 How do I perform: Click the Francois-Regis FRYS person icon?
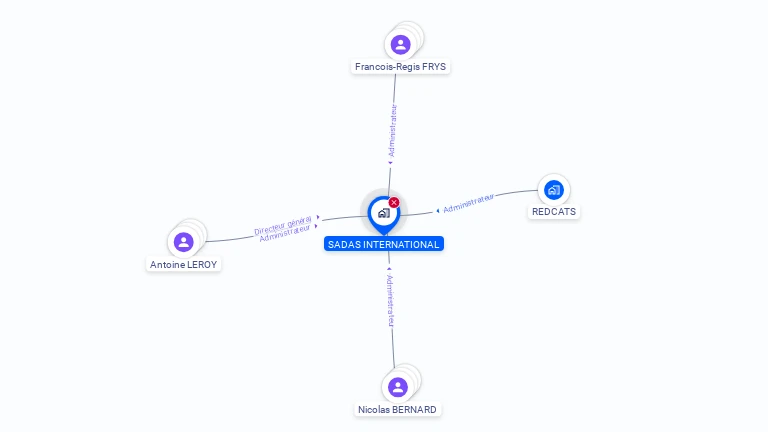tap(400, 45)
